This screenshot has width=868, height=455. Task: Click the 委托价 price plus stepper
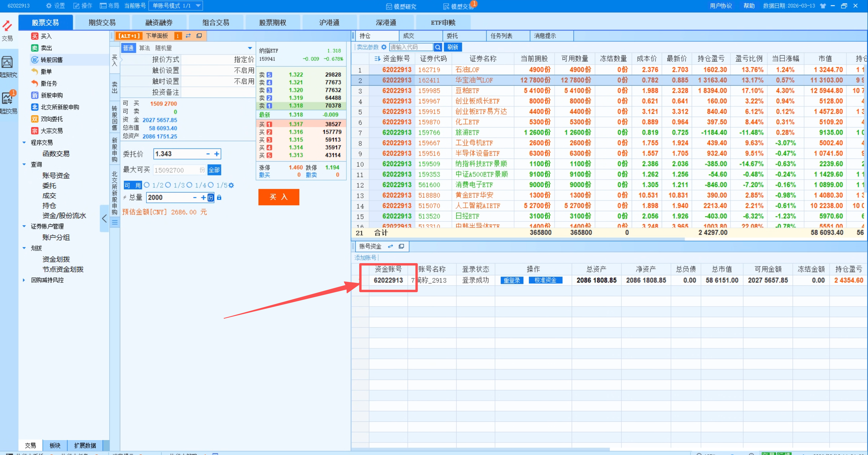point(217,154)
